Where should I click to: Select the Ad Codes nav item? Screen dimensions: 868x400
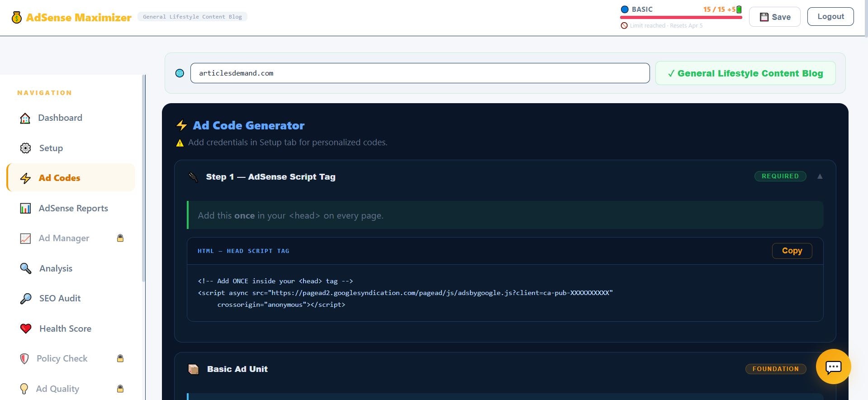coord(71,178)
